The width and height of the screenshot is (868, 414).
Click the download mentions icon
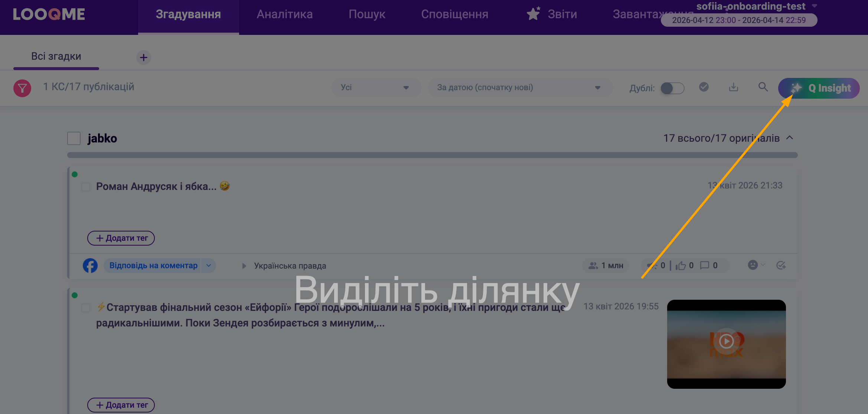(733, 88)
